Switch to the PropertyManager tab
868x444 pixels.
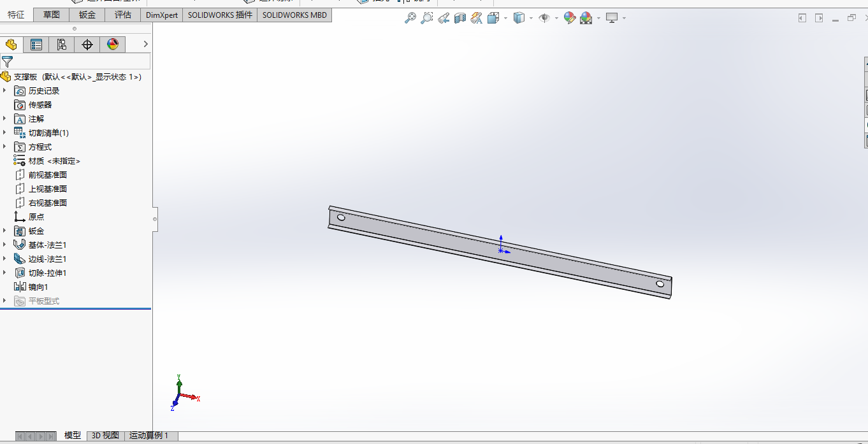pos(36,45)
